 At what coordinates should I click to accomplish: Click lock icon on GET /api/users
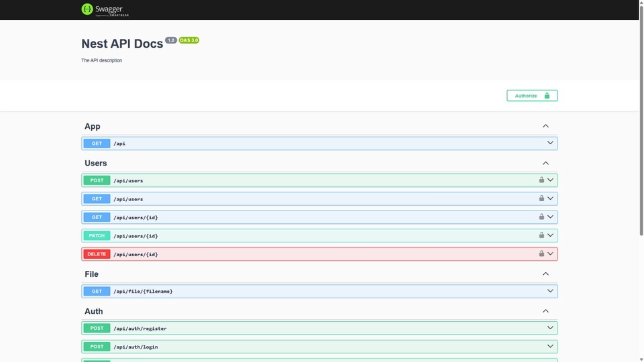point(541,198)
